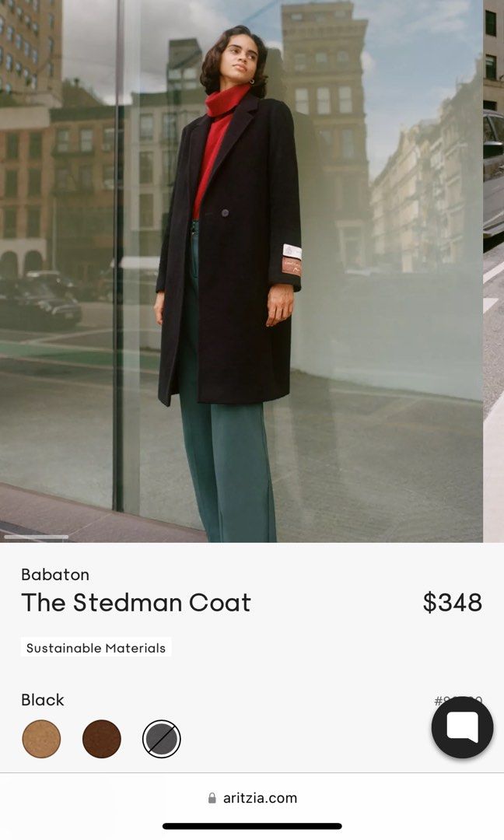The width and height of the screenshot is (504, 840).
Task: Click the product number behind chat bubble
Action: click(458, 700)
